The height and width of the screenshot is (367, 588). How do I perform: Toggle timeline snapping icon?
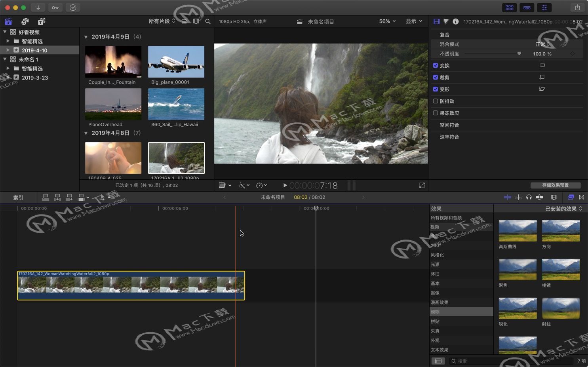click(540, 197)
